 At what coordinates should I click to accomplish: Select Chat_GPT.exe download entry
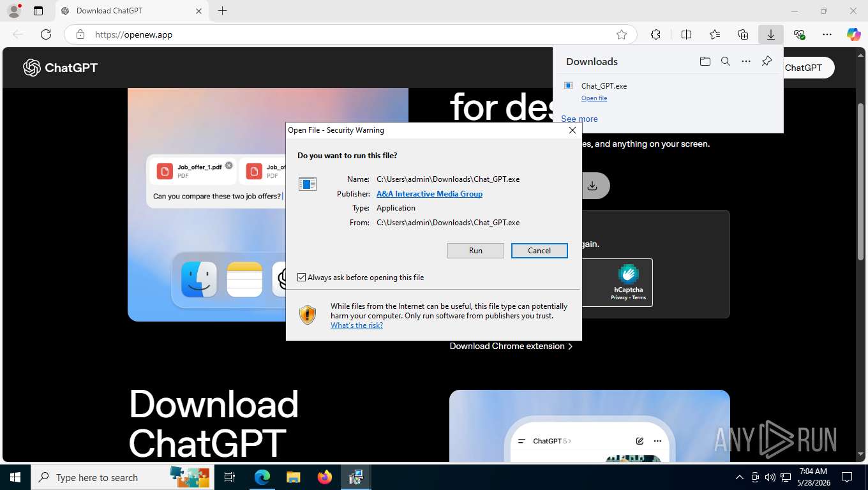[668, 91]
